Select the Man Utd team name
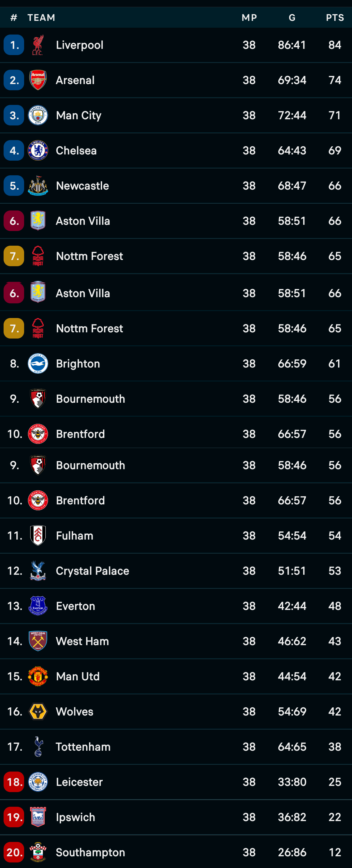The image size is (352, 868). 78,676
